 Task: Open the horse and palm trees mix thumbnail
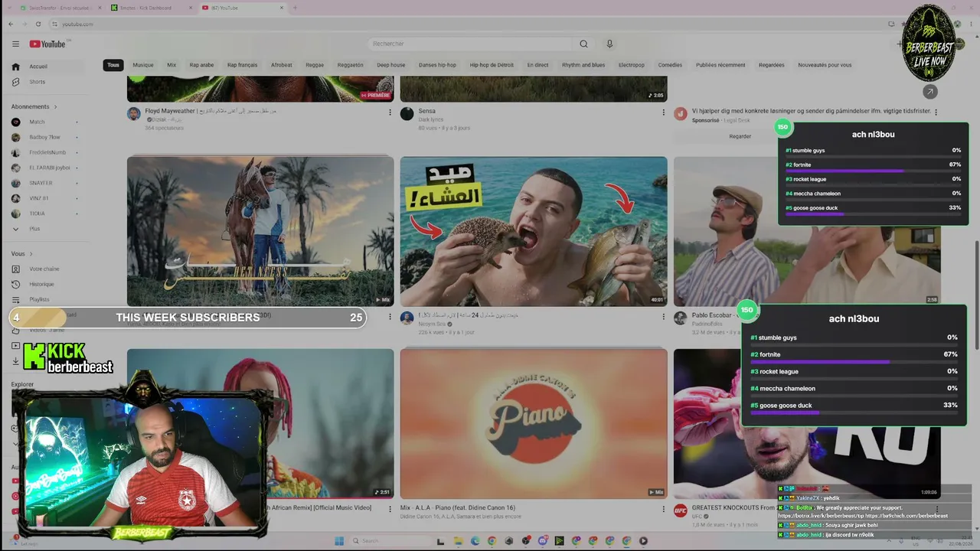click(260, 231)
